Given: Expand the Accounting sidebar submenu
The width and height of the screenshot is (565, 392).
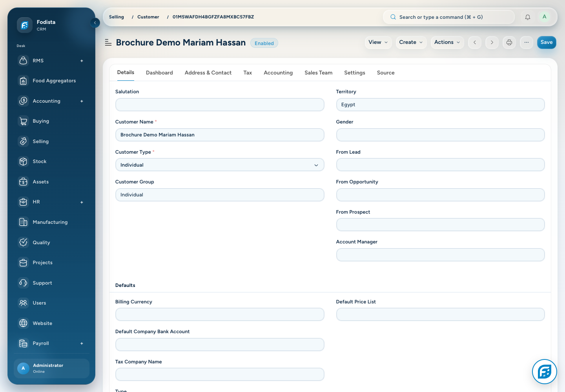Looking at the screenshot, I should coord(82,101).
